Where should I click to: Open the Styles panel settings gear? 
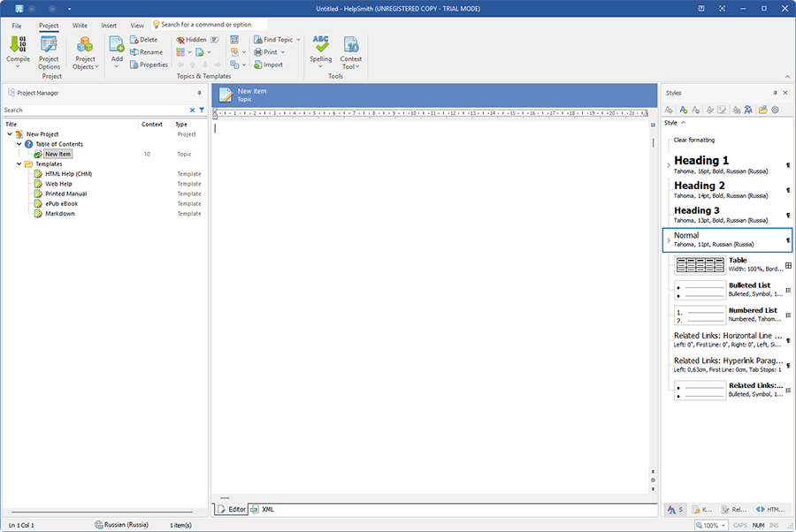coord(775,110)
